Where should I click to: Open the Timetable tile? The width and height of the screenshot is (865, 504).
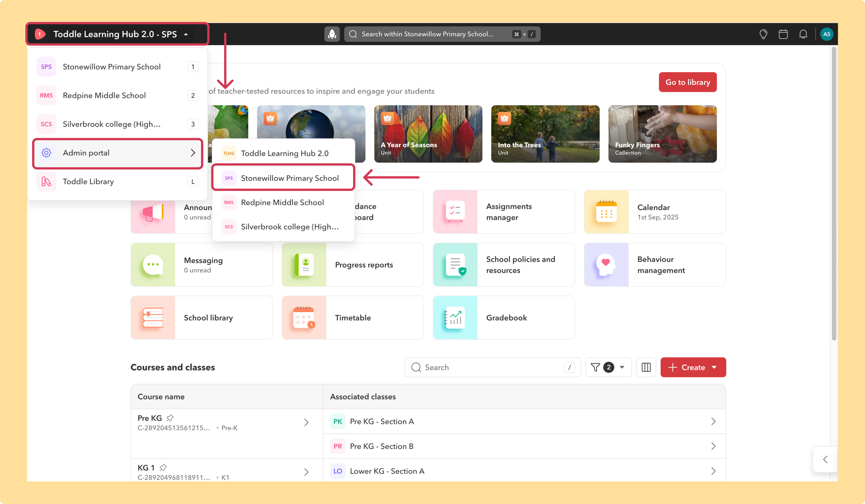(x=353, y=318)
